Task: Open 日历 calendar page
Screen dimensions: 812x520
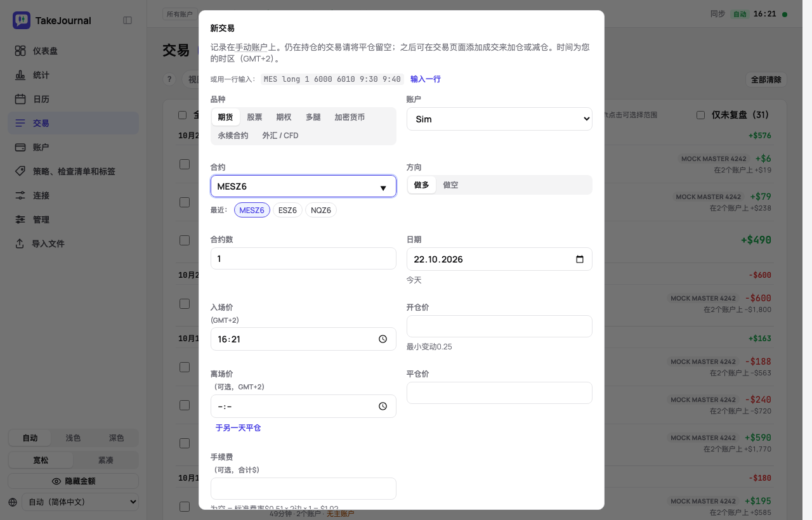Action: 73,99
